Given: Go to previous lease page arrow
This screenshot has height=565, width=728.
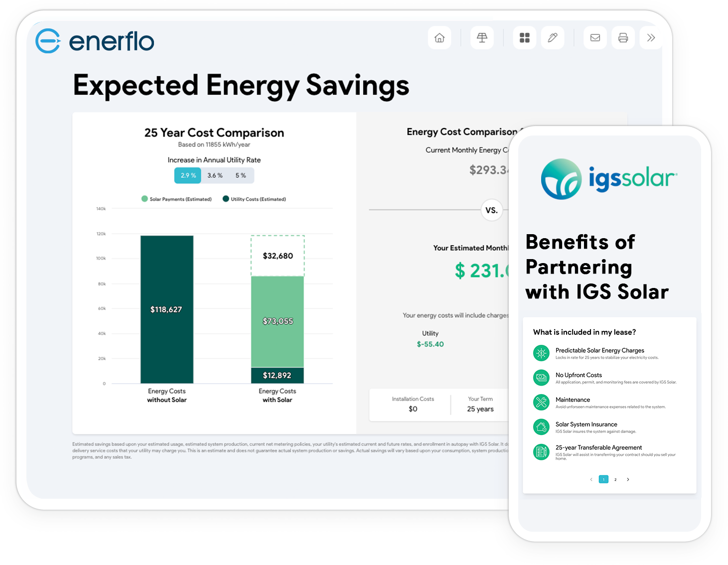Looking at the screenshot, I should point(591,479).
